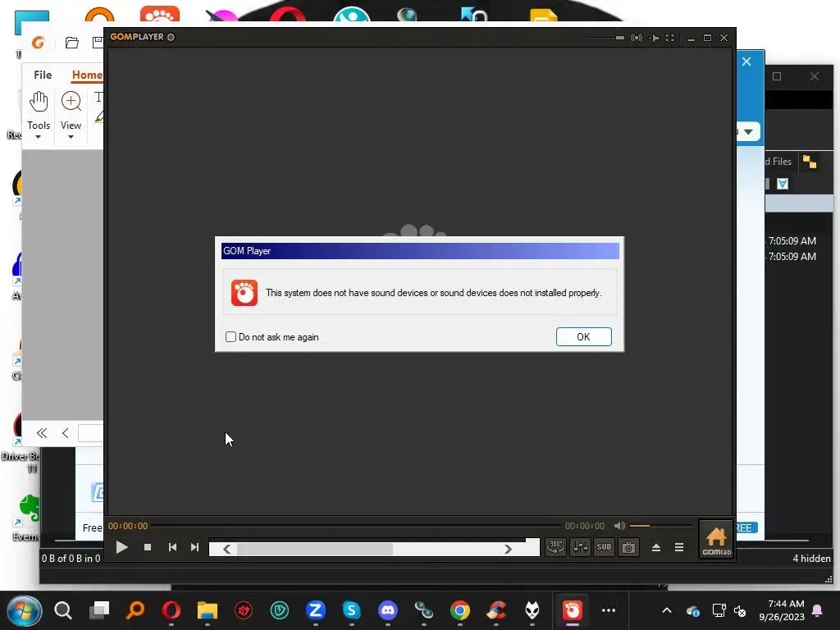Open Task View on the taskbar
840x630 pixels.
click(x=99, y=610)
